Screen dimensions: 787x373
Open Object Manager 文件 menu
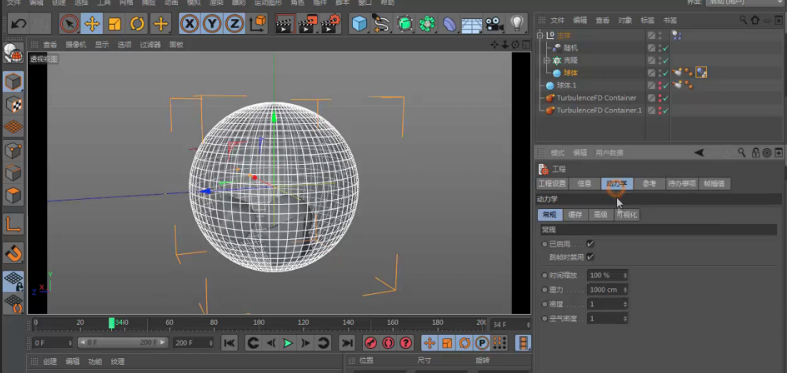557,21
